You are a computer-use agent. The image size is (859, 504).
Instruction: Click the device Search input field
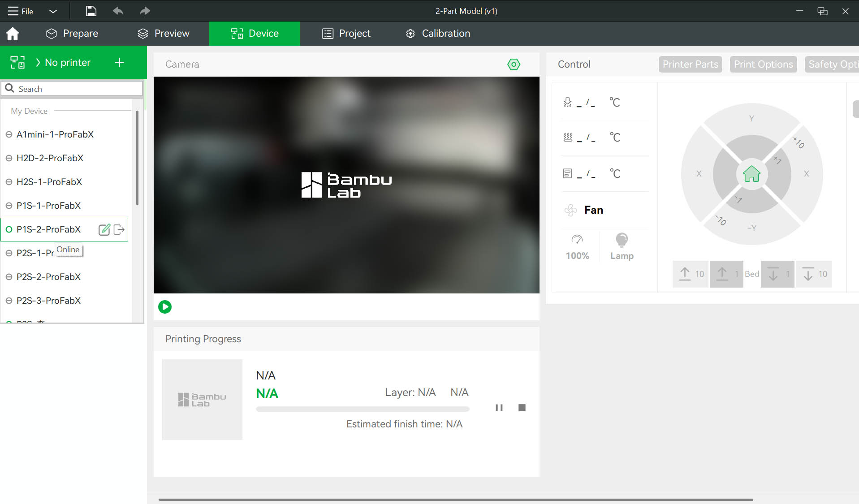coord(72,89)
